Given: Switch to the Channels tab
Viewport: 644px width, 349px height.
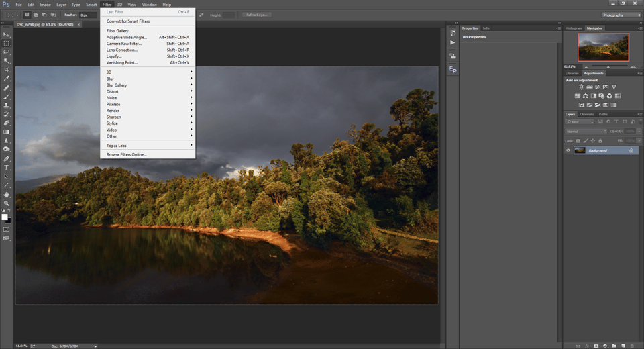Looking at the screenshot, I should pyautogui.click(x=586, y=114).
